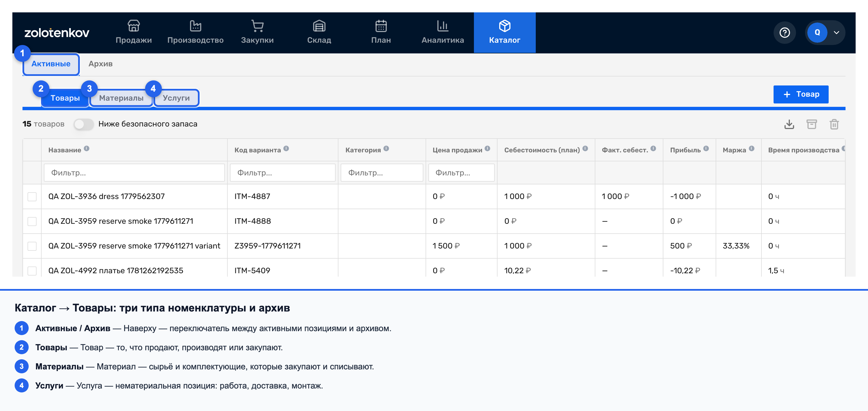Check the QA ZOL-3936 dress row

[32, 197]
